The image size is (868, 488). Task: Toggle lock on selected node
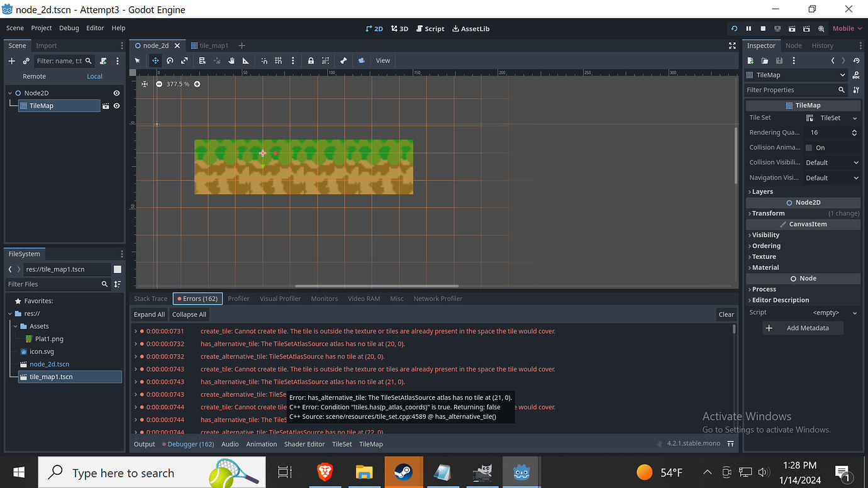(311, 60)
